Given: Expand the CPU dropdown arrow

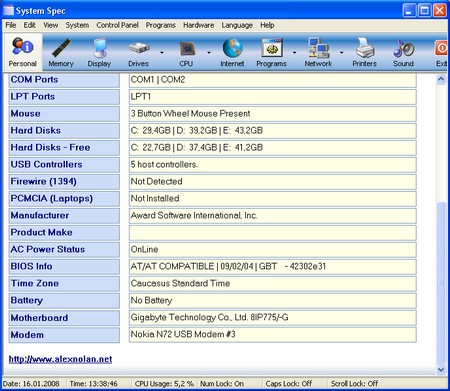Looking at the screenshot, I should [209, 52].
